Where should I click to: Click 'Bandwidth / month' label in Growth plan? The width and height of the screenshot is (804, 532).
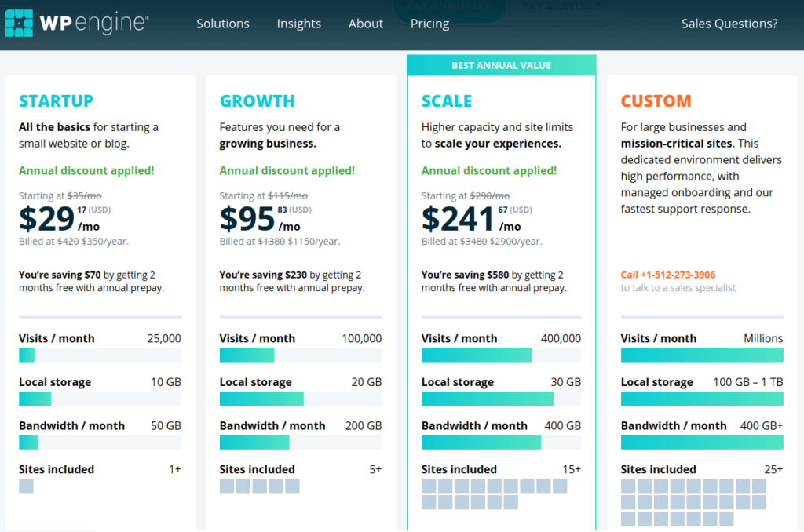pos(272,425)
